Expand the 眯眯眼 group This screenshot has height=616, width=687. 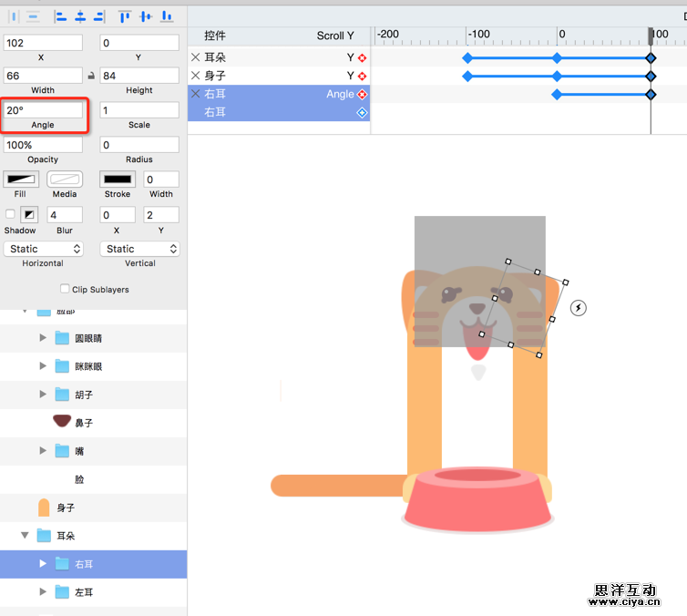(x=43, y=365)
